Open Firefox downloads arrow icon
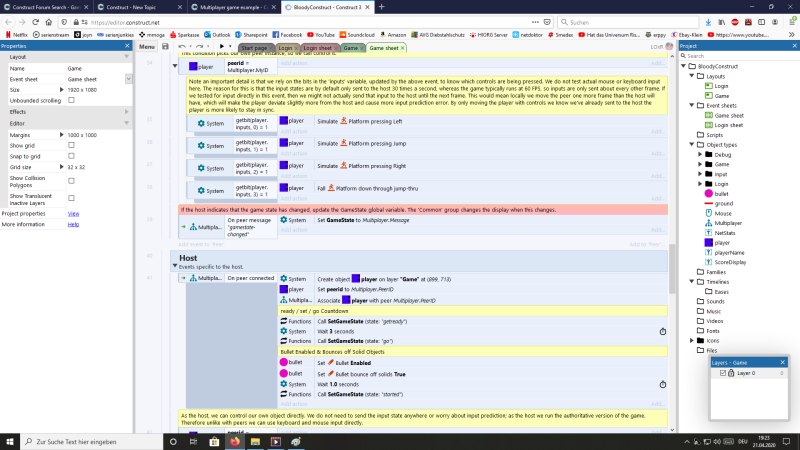This screenshot has width=800, height=450. point(708,22)
